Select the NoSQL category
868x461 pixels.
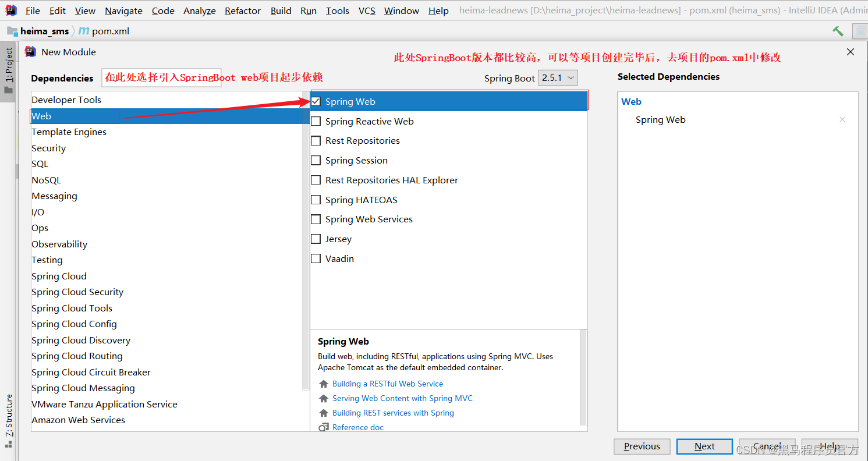[166, 180]
